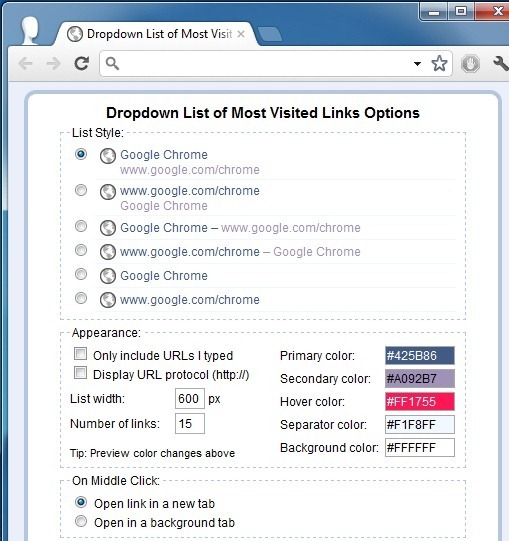Viewport: 509px width, 541px height.
Task: Click the 'Appearance:' group label
Action: pos(106,333)
